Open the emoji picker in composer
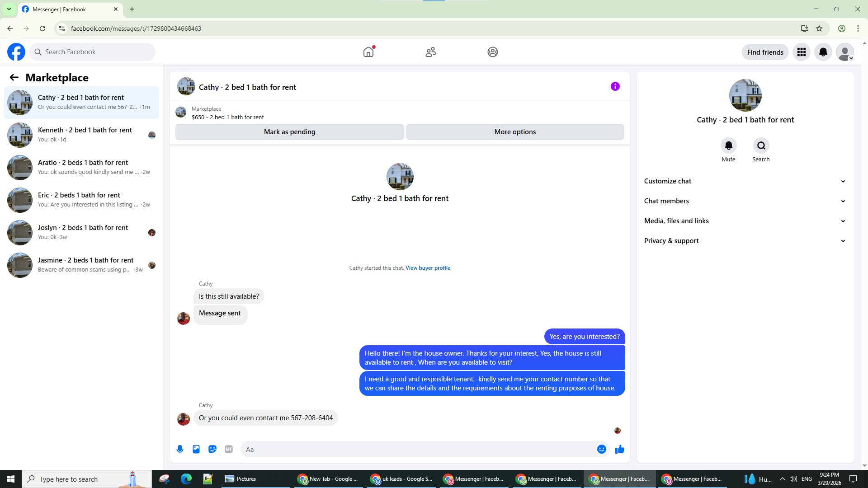Image resolution: width=868 pixels, height=488 pixels. pyautogui.click(x=602, y=449)
